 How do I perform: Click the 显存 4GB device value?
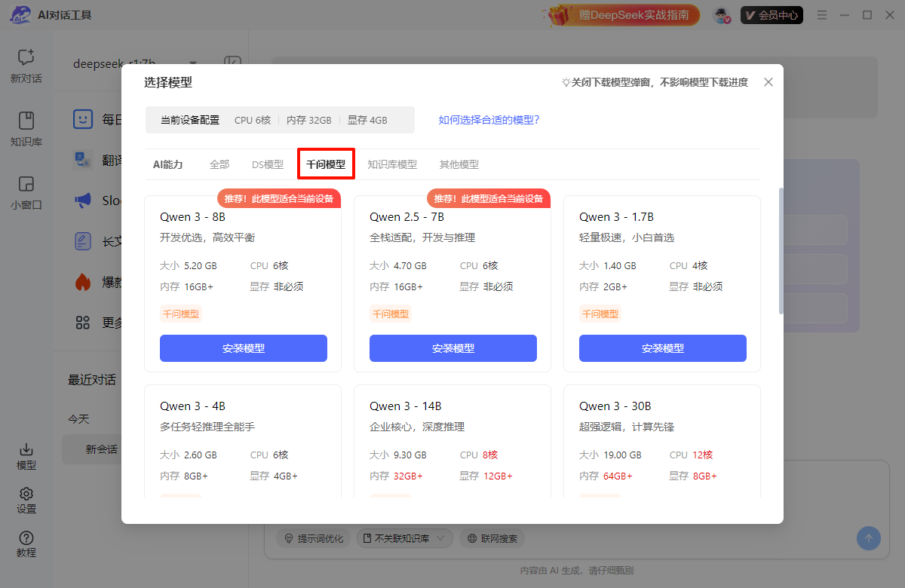coord(367,120)
